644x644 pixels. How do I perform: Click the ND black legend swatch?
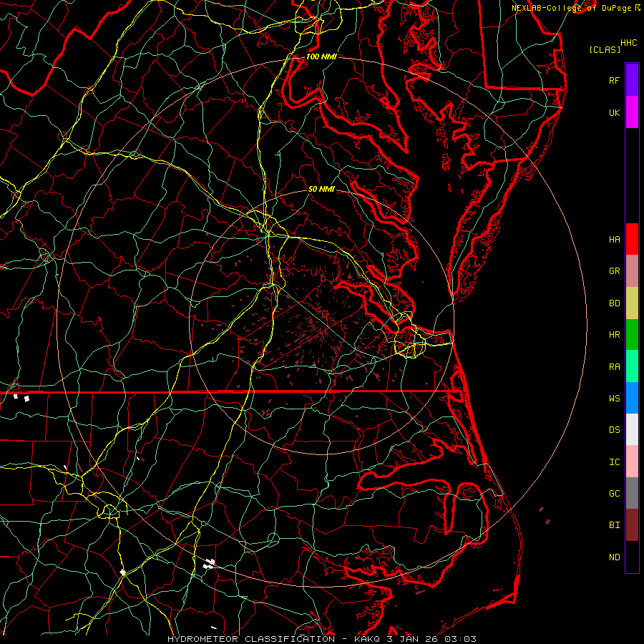[x=632, y=557]
